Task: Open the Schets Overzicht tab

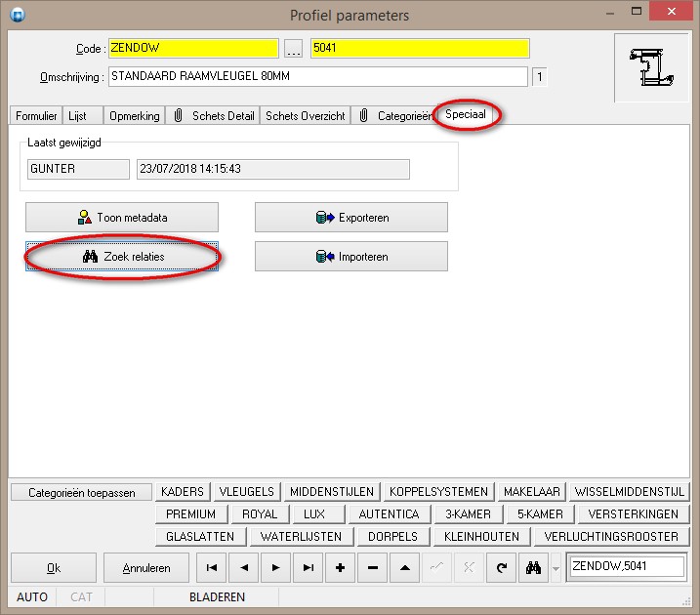Action: [306, 116]
